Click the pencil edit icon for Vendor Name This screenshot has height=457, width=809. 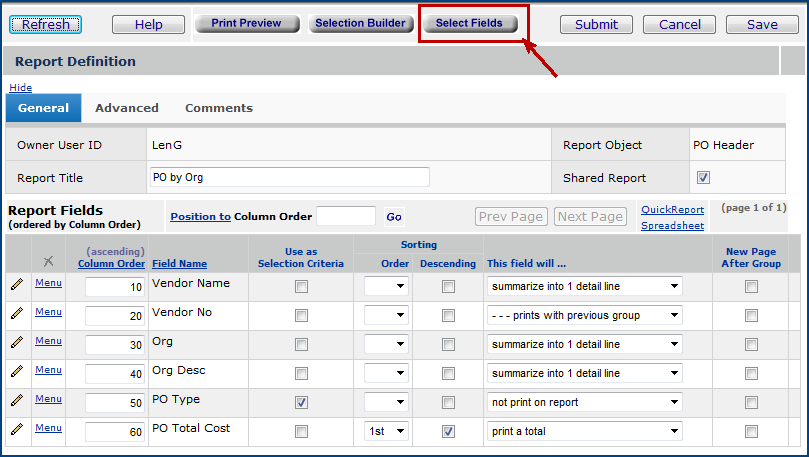(x=16, y=285)
